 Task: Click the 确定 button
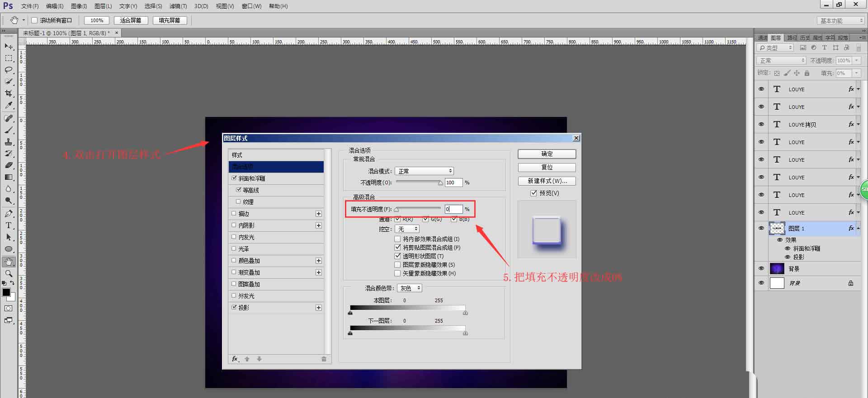tap(547, 154)
